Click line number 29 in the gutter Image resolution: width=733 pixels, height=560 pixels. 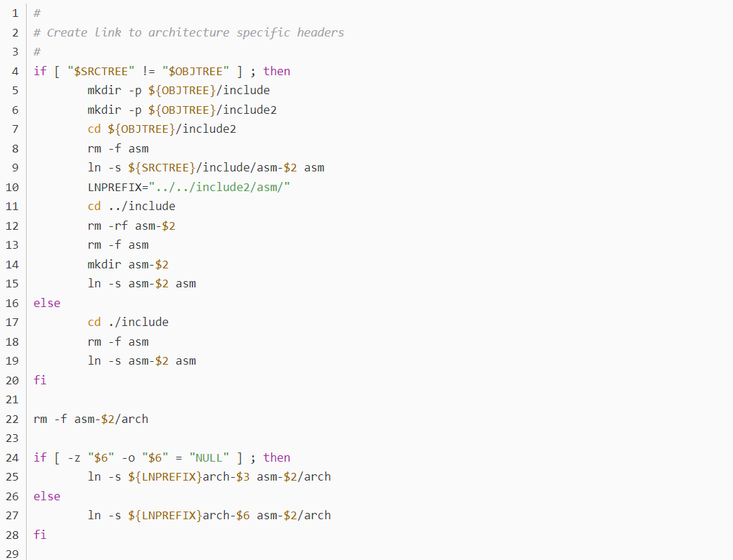(12, 554)
